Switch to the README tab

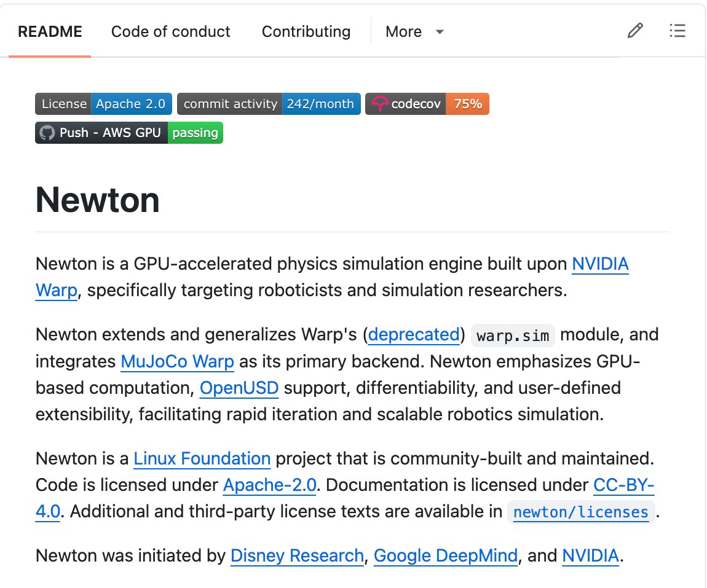click(50, 31)
